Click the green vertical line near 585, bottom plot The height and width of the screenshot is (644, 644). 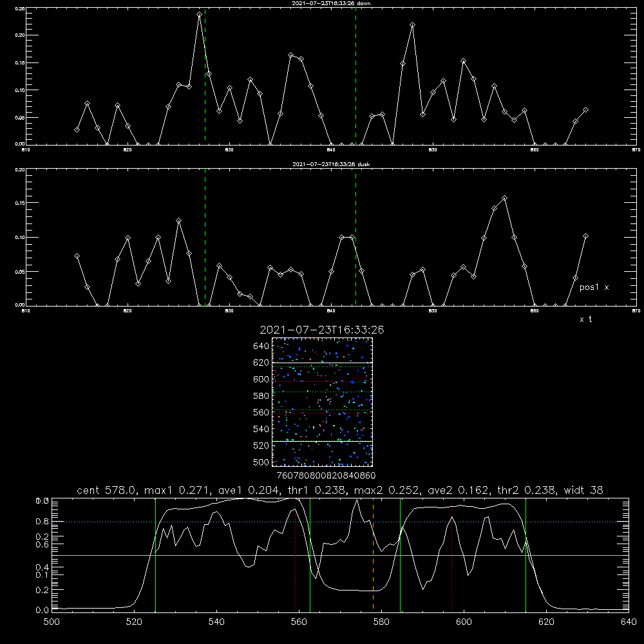click(x=400, y=554)
